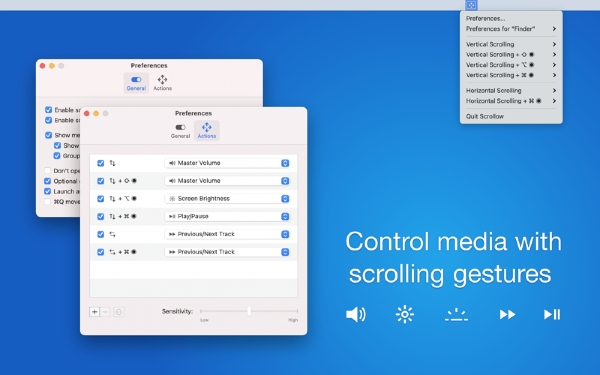Screen dimensions: 600x375
Task: Open Play/Pause action dropdown
Action: click(227, 216)
